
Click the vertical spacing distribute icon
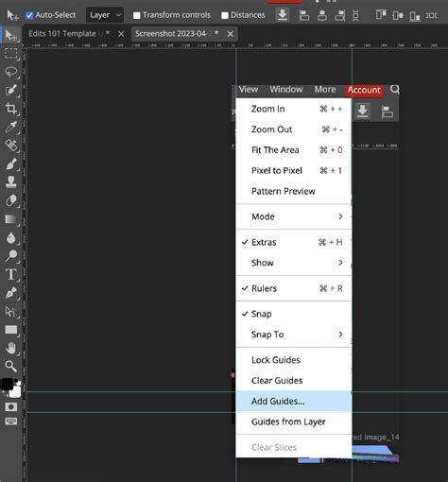[355, 15]
